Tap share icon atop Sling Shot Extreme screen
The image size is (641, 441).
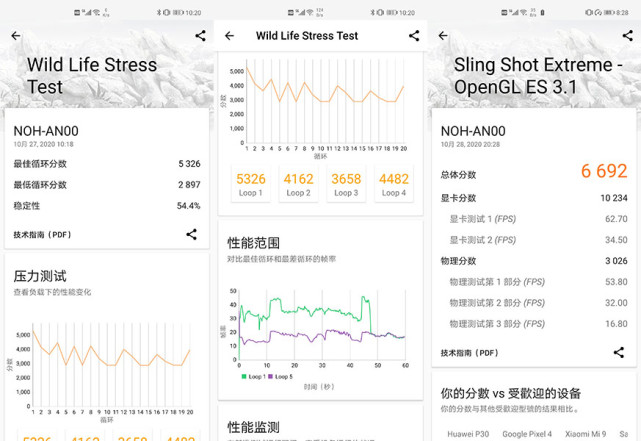click(x=628, y=36)
